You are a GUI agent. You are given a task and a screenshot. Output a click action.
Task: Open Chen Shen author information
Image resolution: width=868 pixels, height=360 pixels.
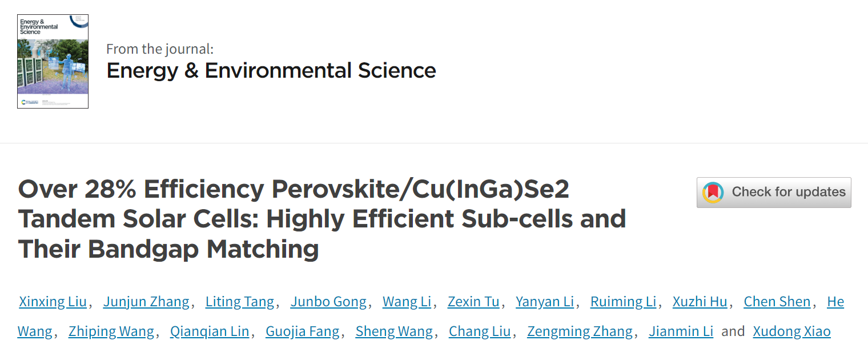777,302
